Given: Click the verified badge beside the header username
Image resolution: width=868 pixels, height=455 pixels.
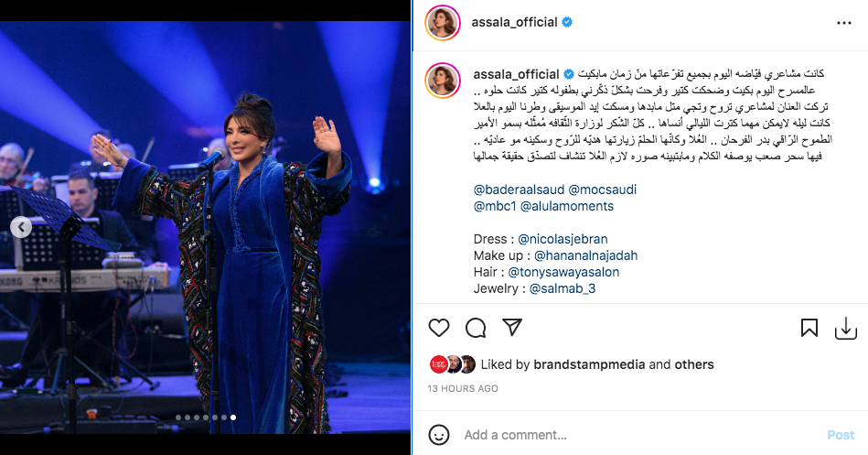Looking at the screenshot, I should pos(567,22).
